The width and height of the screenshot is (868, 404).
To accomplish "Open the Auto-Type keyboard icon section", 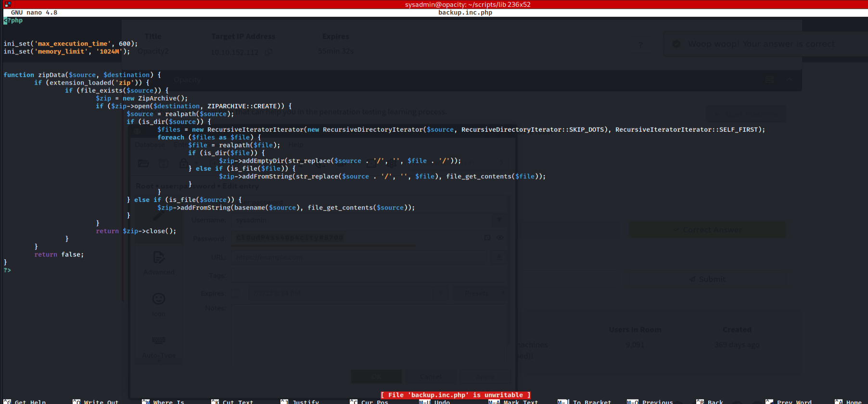I will point(159,341).
